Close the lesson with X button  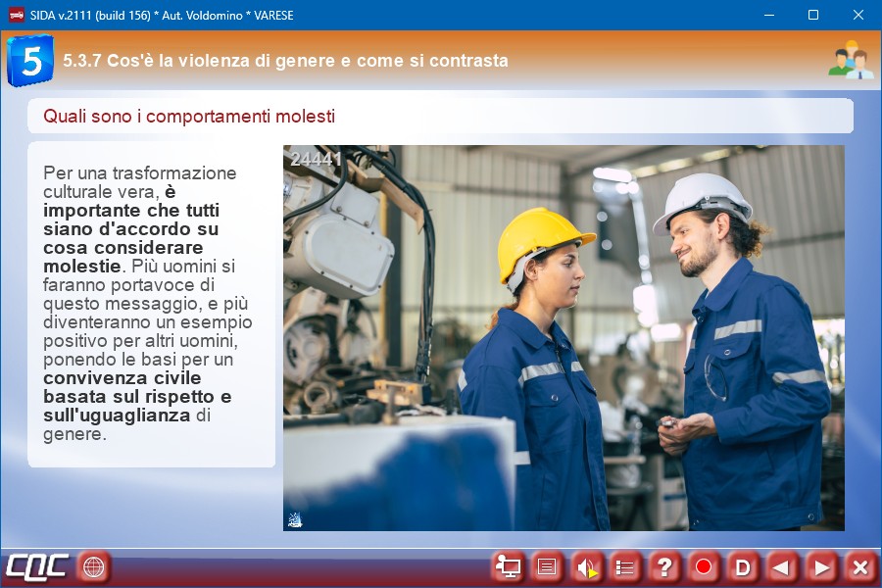(x=860, y=566)
